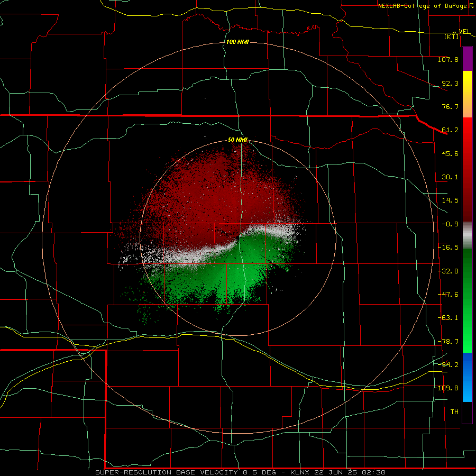Click the purple segment of the velocity color bar
This screenshot has width=476, height=476.
click(467, 59)
